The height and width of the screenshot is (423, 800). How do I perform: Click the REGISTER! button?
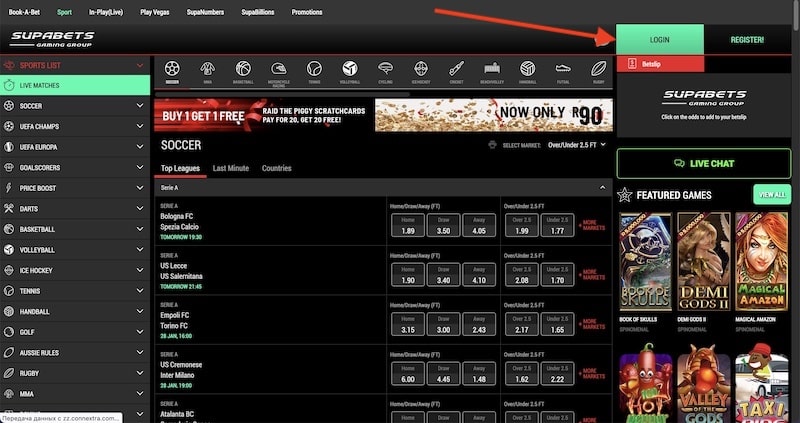pyautogui.click(x=747, y=39)
